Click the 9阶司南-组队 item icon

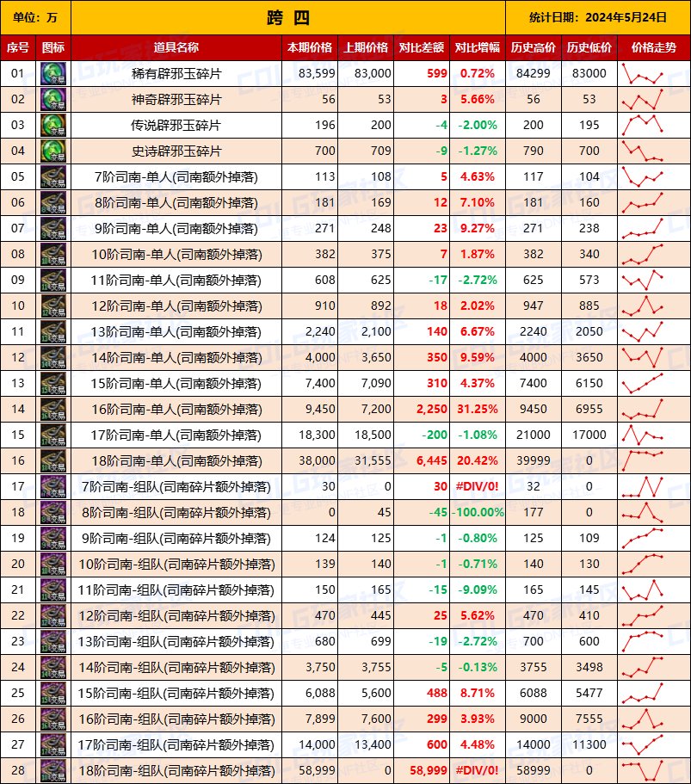pyautogui.click(x=53, y=539)
